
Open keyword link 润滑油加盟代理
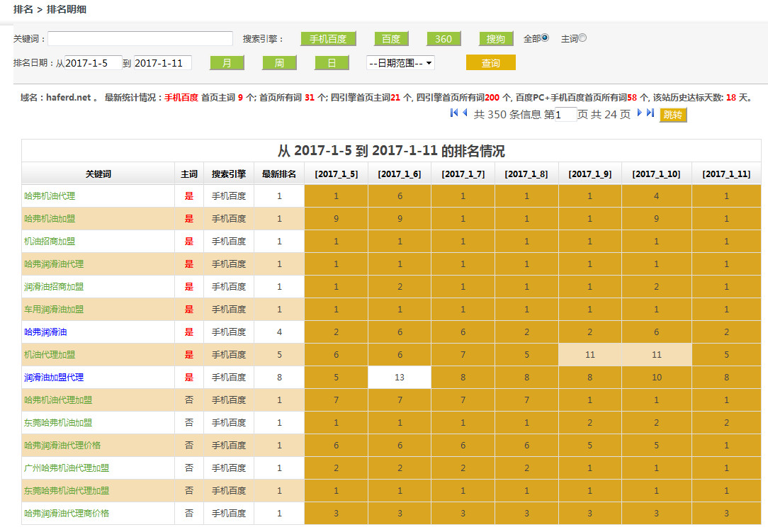[x=54, y=377]
